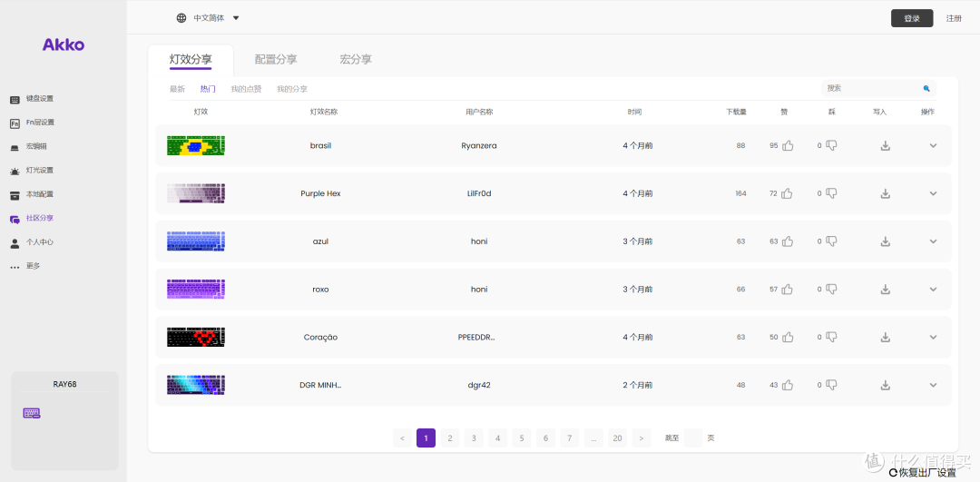The height and width of the screenshot is (482, 980).
Task: Dislike the azul lighting effect
Action: pyautogui.click(x=831, y=241)
